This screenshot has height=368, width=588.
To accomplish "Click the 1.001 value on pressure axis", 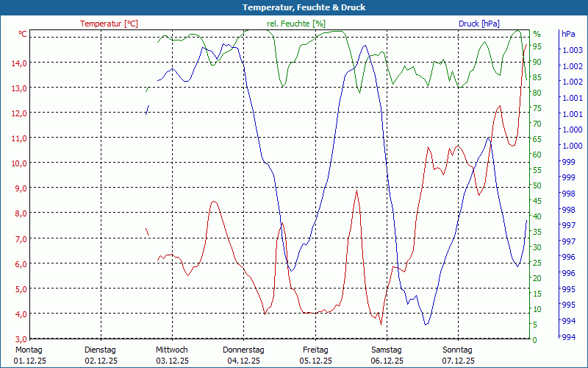I will coord(571,114).
